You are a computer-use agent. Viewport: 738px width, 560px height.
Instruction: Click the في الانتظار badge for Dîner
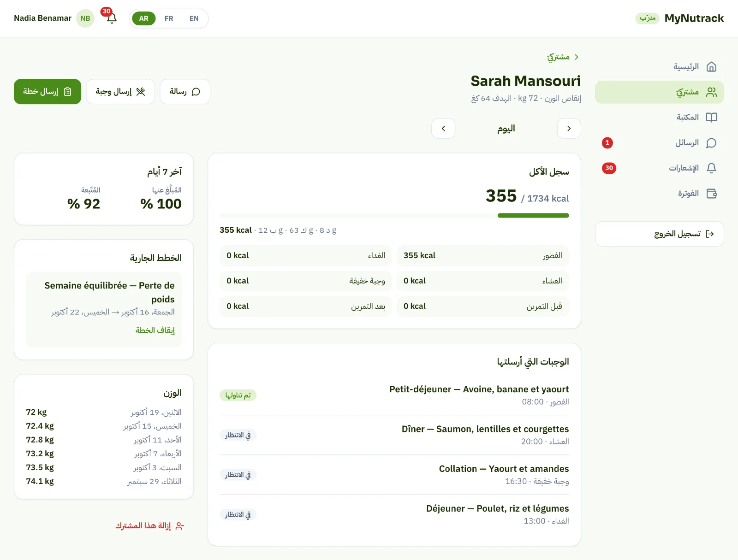[238, 435]
